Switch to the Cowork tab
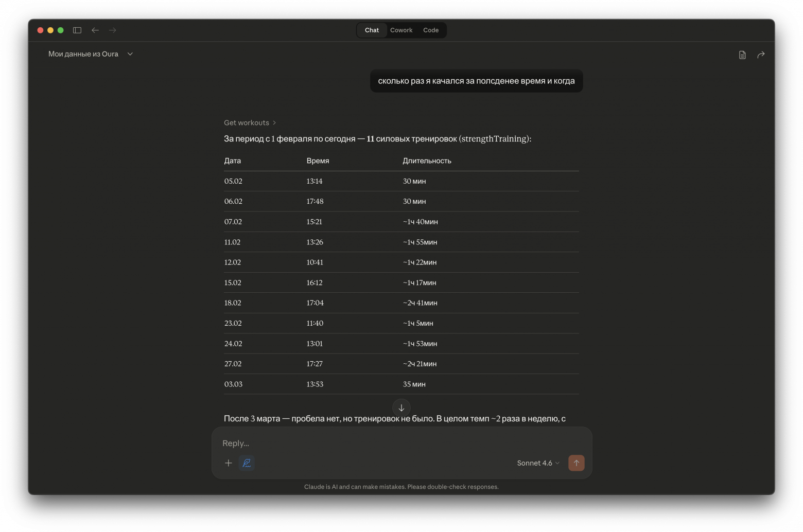The height and width of the screenshot is (532, 803). (401, 30)
